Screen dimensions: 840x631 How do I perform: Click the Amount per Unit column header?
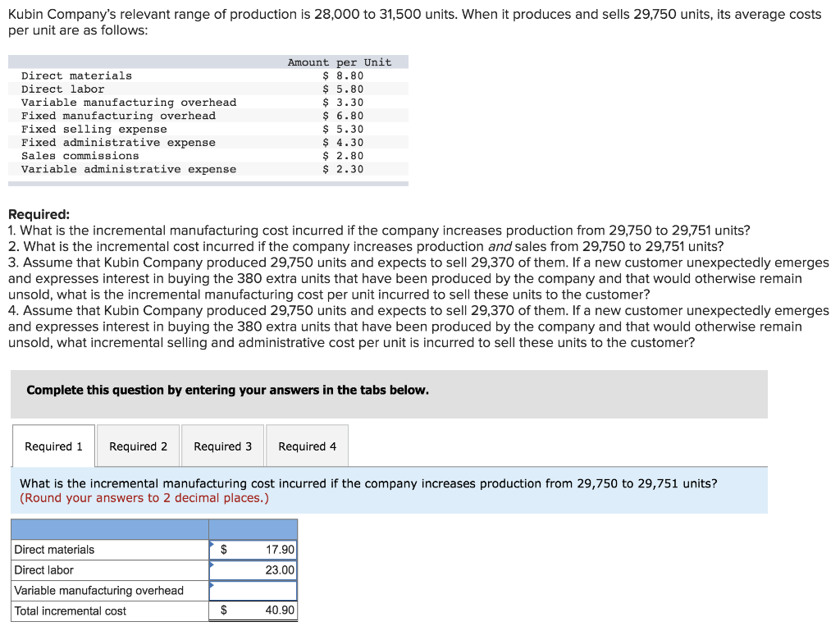coord(340,62)
